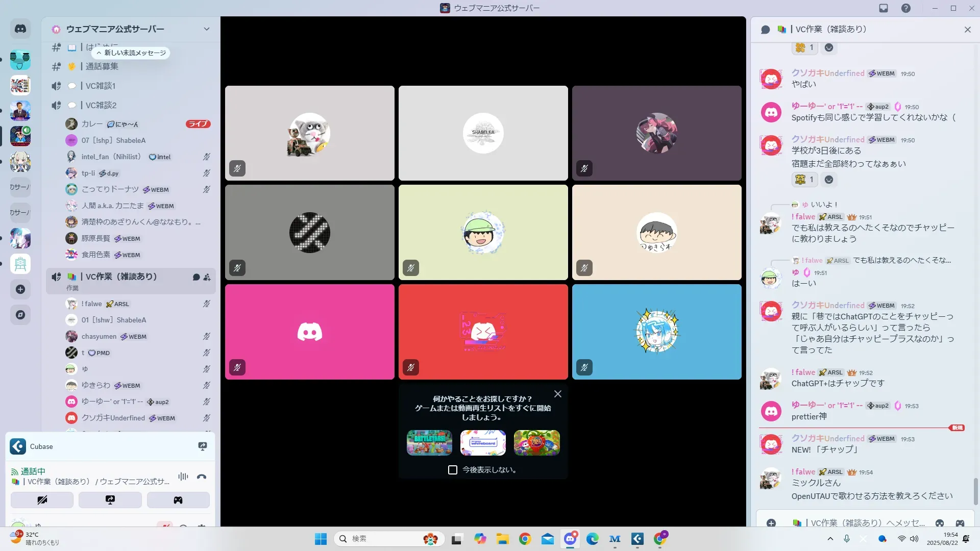Add reaction to 宿題 message
Screen dimensions: 980x551
(829, 180)
